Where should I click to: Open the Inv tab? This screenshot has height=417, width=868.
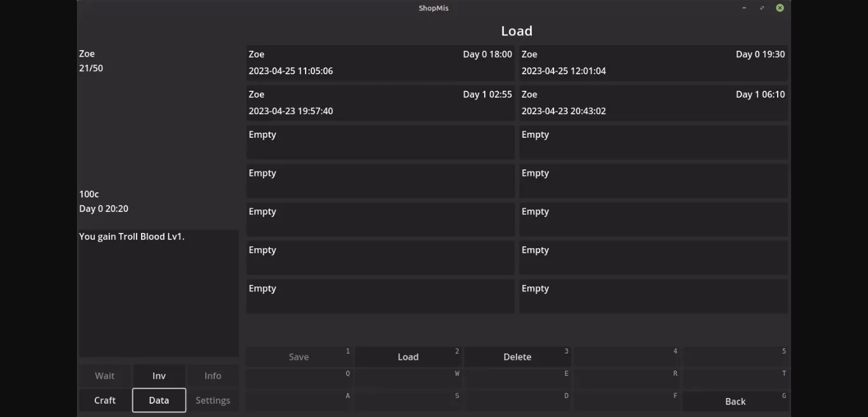tap(159, 376)
